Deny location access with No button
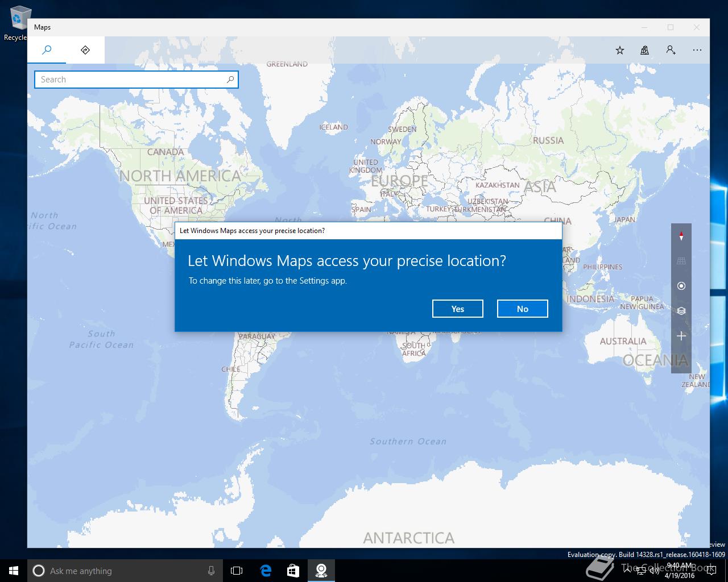This screenshot has width=728, height=582. tap(522, 309)
